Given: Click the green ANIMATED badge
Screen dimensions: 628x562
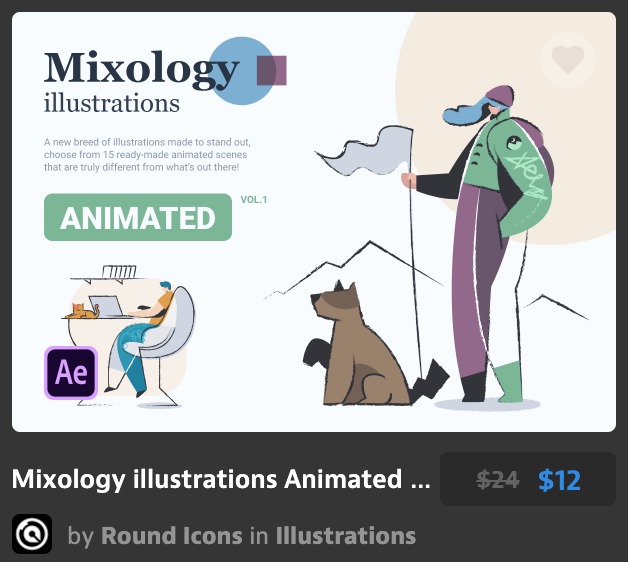Looking at the screenshot, I should point(138,217).
